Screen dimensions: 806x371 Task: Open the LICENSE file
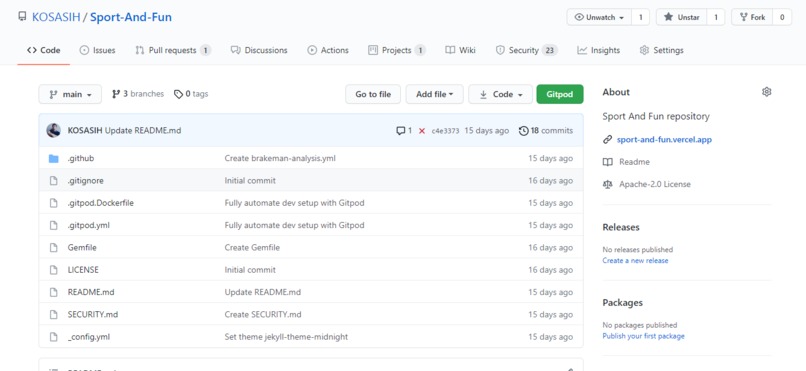83,270
